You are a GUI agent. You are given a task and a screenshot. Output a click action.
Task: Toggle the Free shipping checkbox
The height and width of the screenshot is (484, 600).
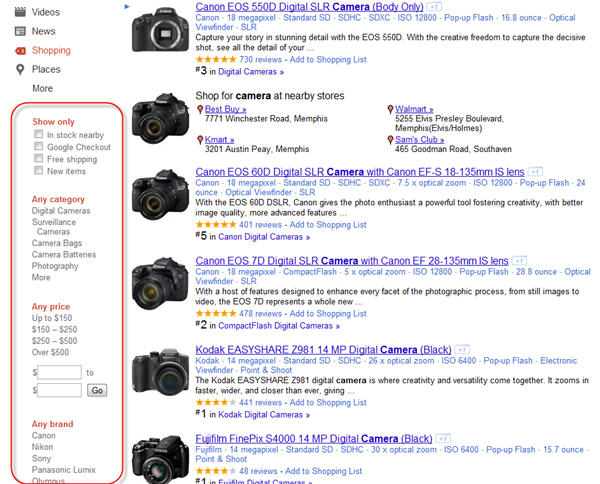point(38,159)
